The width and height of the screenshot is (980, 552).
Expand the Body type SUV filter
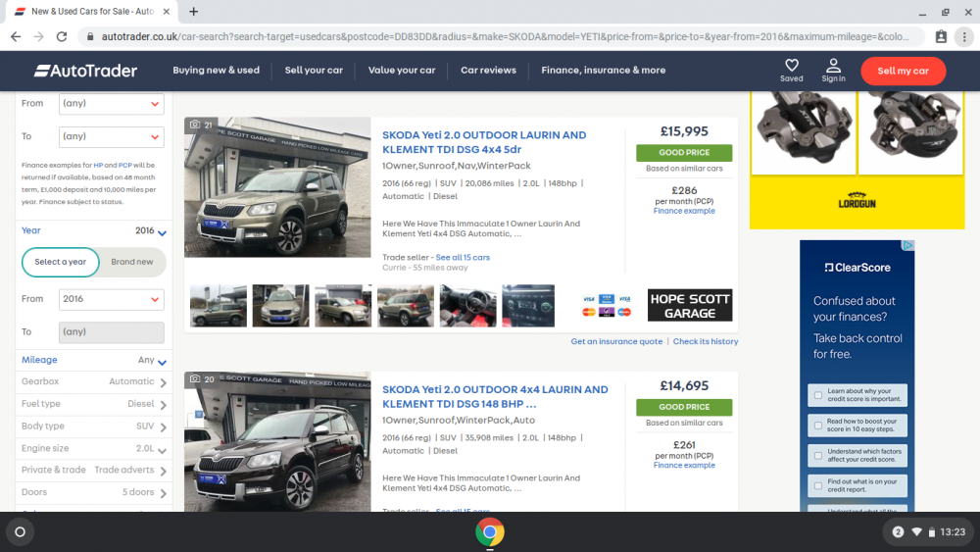tap(94, 427)
